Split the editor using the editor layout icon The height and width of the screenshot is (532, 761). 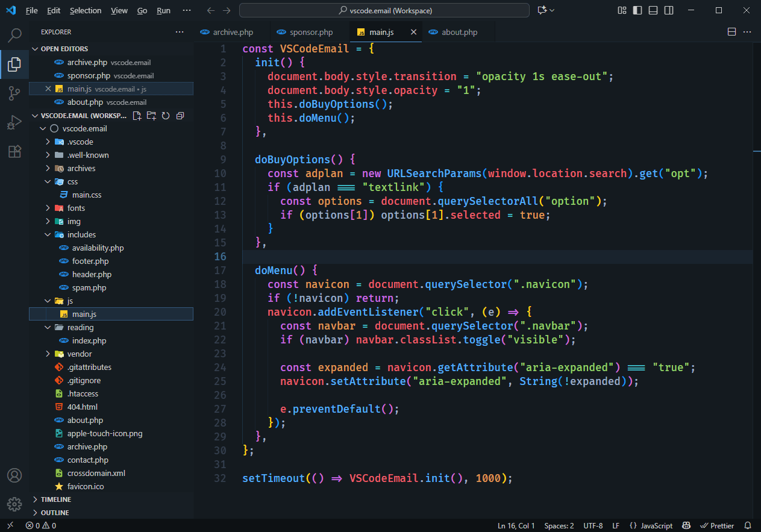[x=732, y=32]
